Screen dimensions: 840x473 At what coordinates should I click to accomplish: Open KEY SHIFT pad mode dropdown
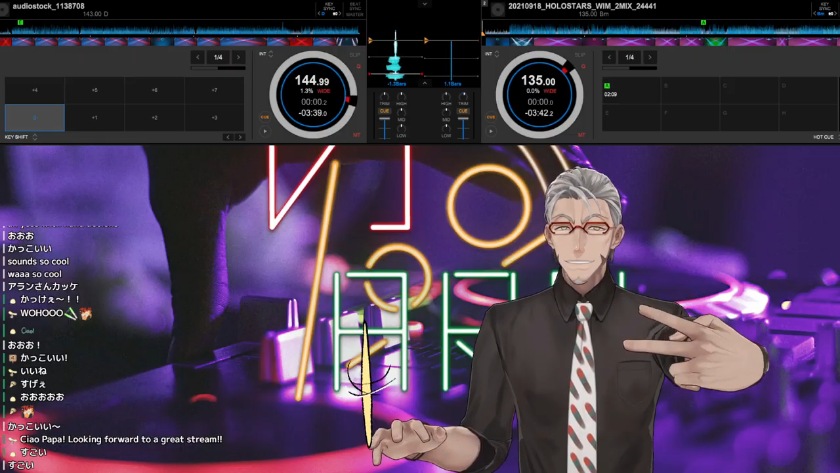(21, 137)
